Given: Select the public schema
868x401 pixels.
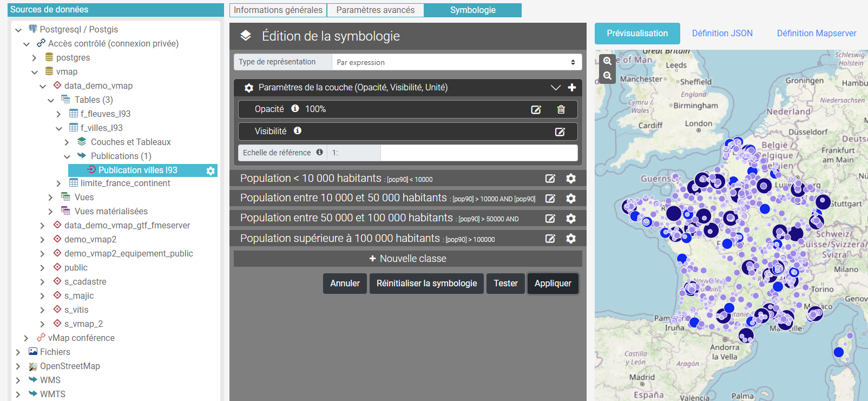Looking at the screenshot, I should (76, 268).
